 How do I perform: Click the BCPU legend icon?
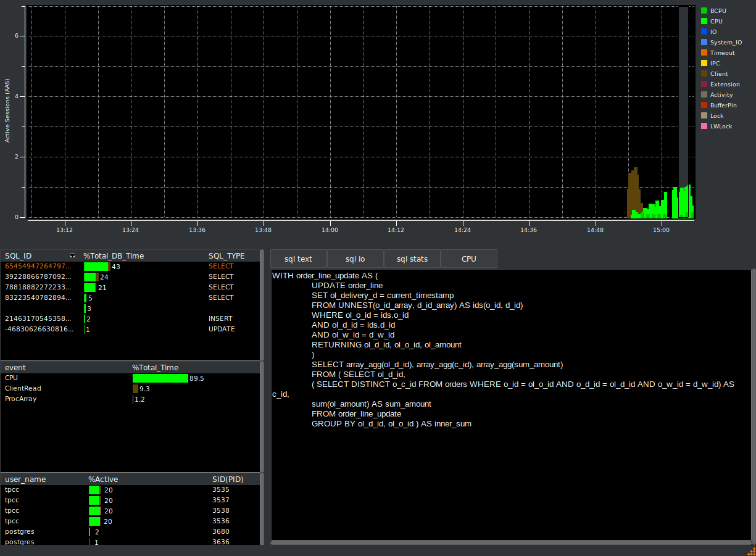tap(704, 11)
